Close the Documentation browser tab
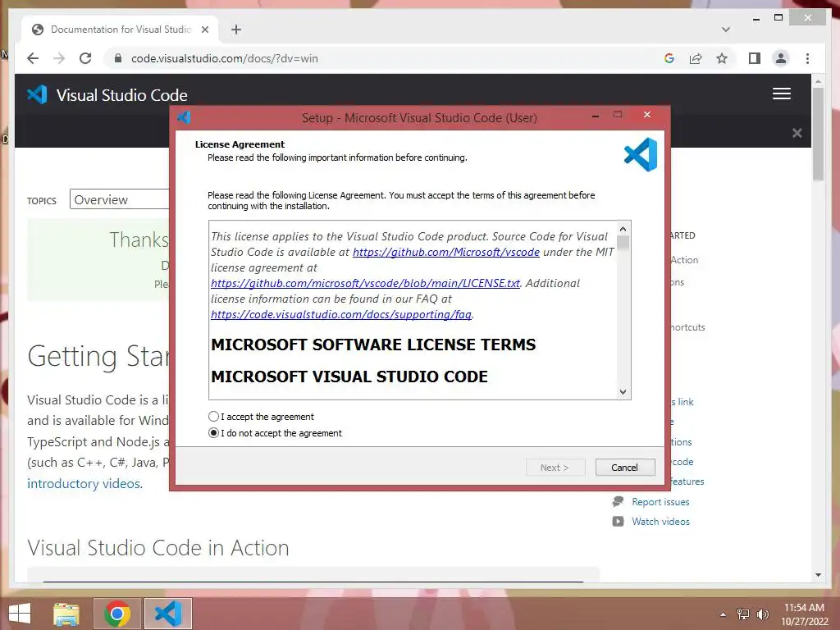The width and height of the screenshot is (840, 630). [204, 30]
